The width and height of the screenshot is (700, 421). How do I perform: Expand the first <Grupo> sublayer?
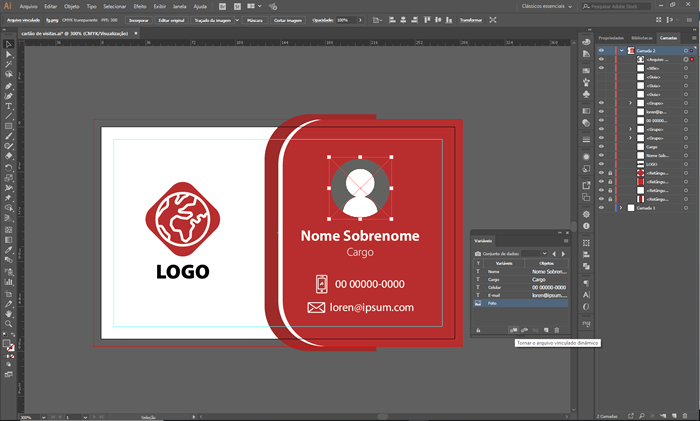pyautogui.click(x=630, y=103)
